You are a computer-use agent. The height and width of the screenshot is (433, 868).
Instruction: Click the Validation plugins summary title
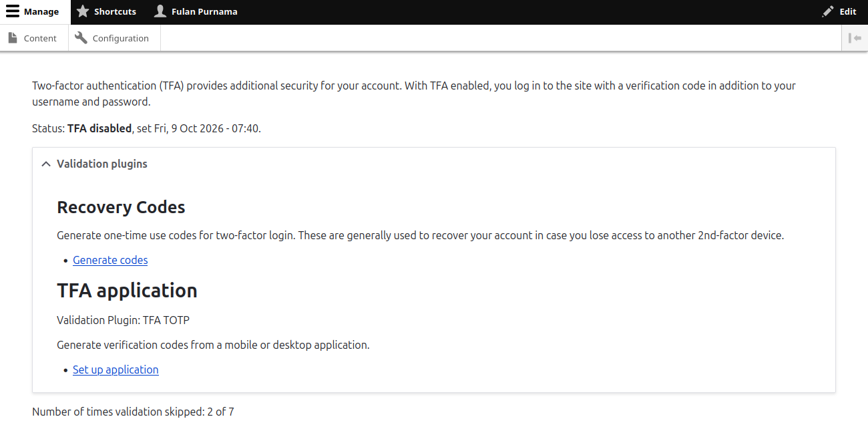pyautogui.click(x=102, y=164)
